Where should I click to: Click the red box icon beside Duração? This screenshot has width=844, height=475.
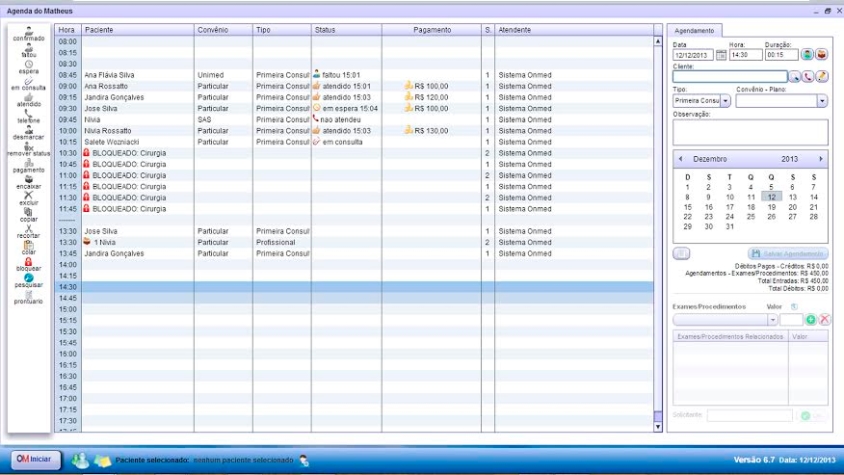pos(821,54)
